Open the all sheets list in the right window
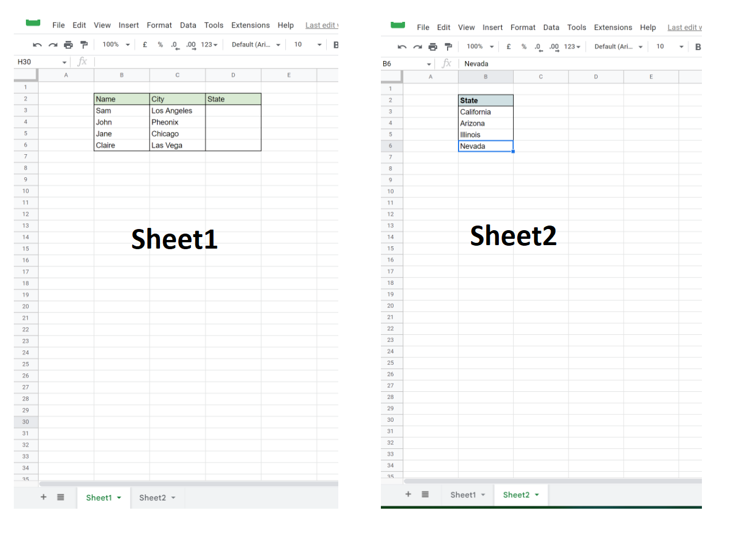 coord(425,494)
